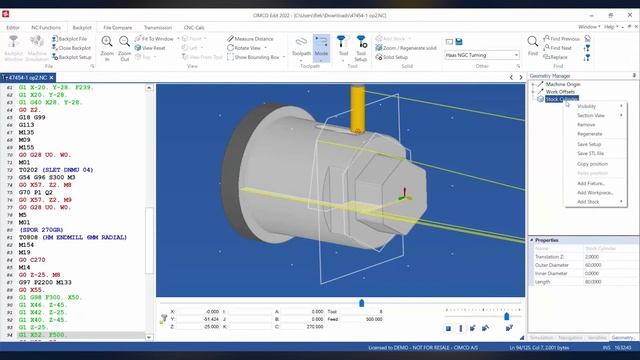640x360 pixels.
Task: Activate the Measure Distance tool
Action: (x=250, y=39)
